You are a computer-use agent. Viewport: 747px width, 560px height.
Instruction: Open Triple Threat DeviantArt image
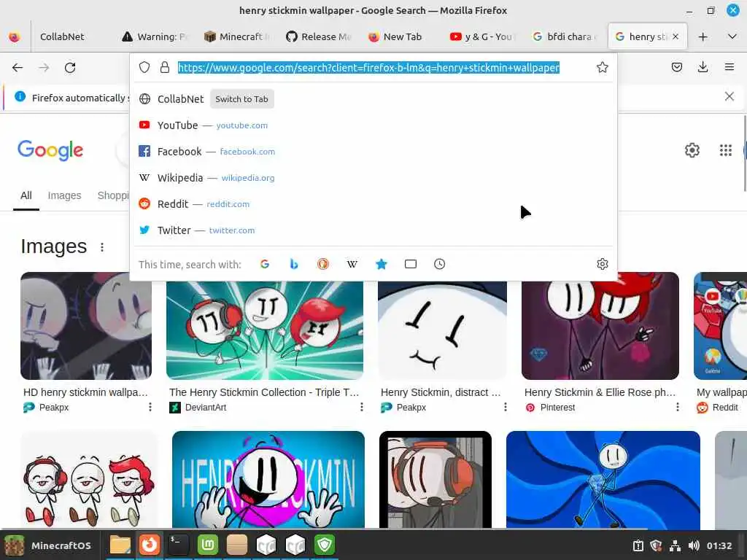coord(264,330)
